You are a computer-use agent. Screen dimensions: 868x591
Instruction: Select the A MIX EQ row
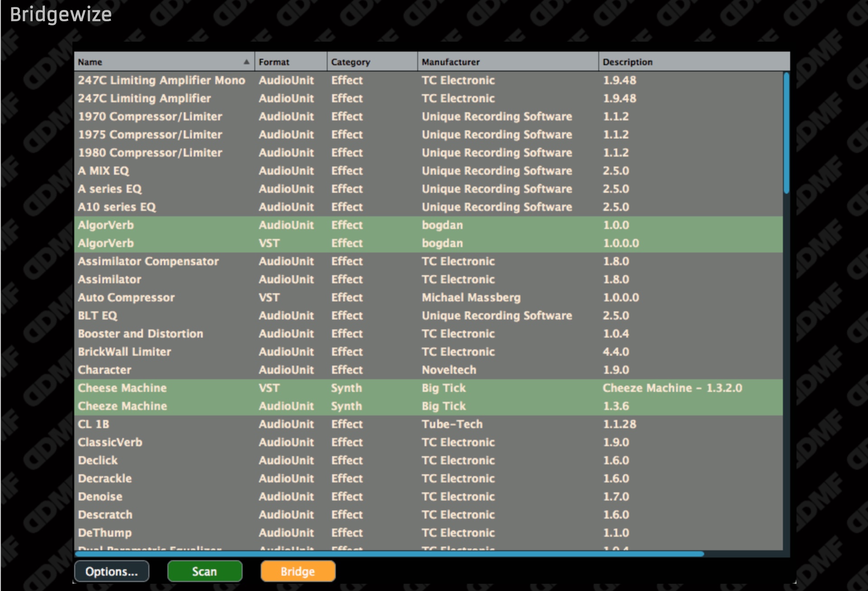(429, 171)
